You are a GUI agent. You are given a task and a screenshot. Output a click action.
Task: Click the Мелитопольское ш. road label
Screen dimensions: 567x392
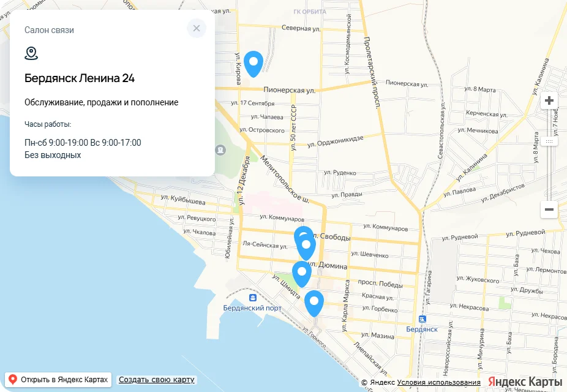285,179
